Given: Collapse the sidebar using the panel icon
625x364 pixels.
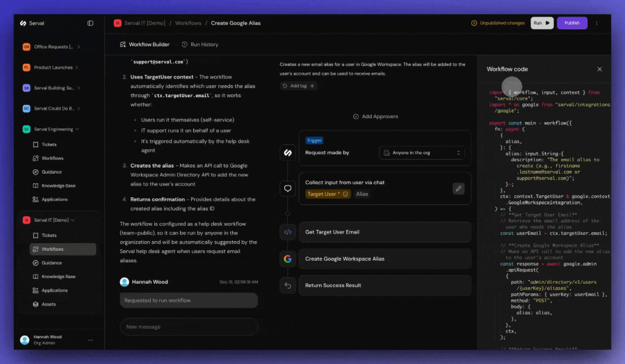Looking at the screenshot, I should pos(90,23).
